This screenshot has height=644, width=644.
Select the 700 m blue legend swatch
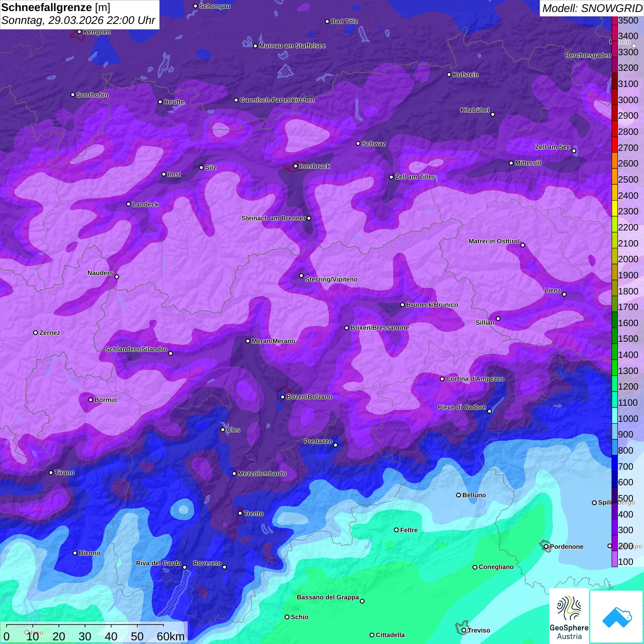click(615, 463)
